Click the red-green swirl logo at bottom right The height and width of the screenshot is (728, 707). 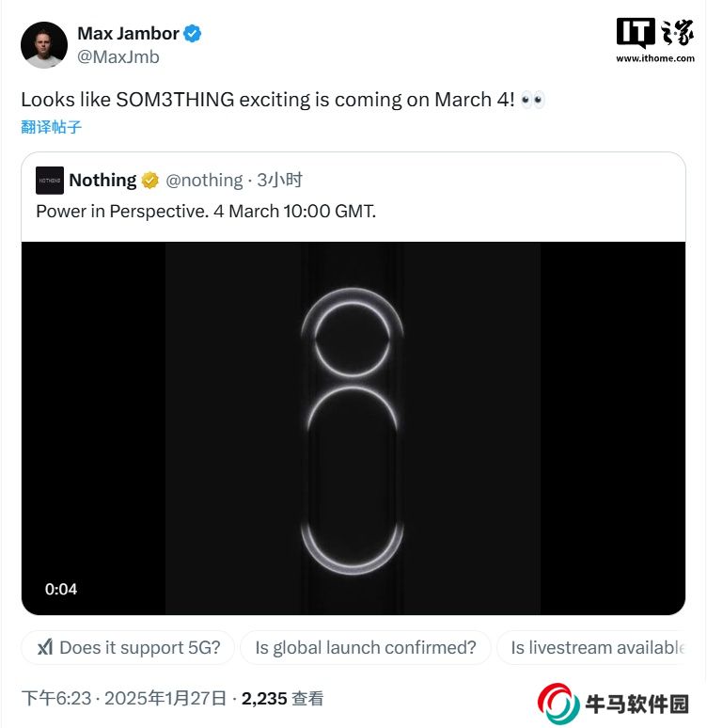coord(558,704)
